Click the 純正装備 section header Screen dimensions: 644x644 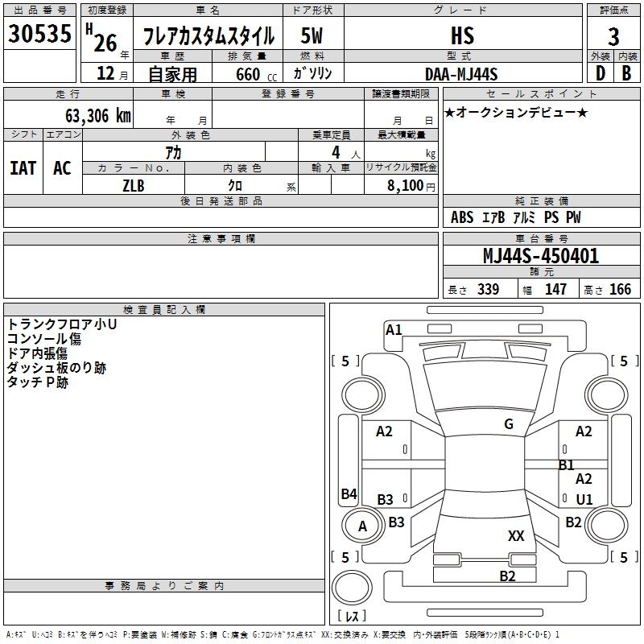tap(541, 200)
